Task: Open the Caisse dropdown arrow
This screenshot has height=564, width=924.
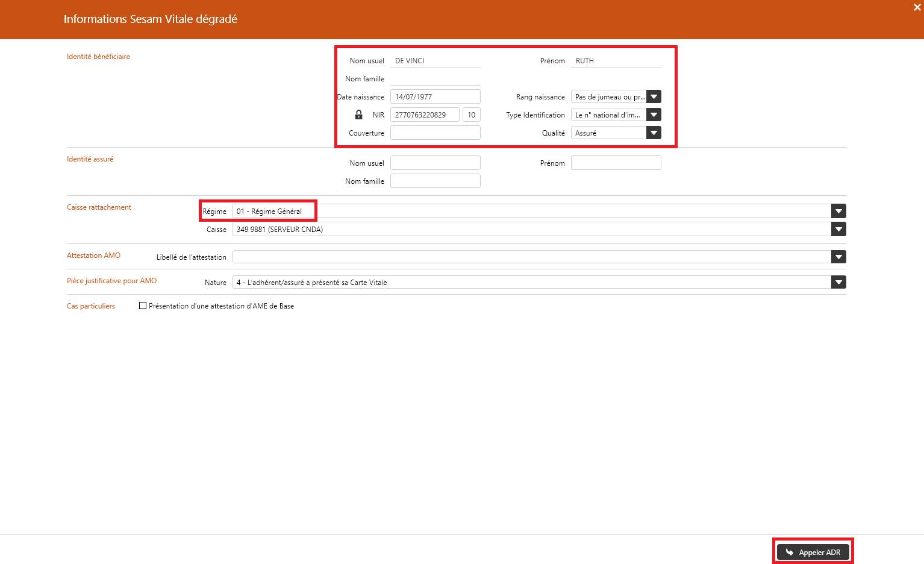Action: 838,229
